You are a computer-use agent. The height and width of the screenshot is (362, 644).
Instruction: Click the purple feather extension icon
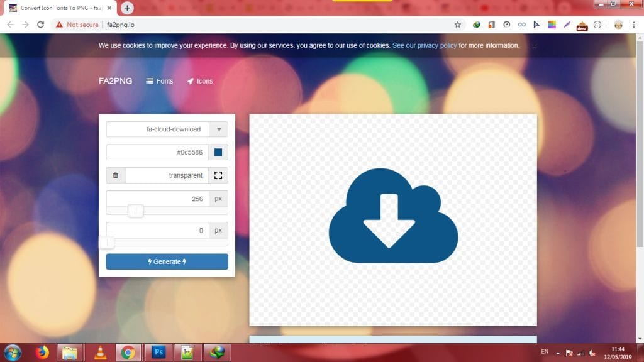(x=567, y=25)
